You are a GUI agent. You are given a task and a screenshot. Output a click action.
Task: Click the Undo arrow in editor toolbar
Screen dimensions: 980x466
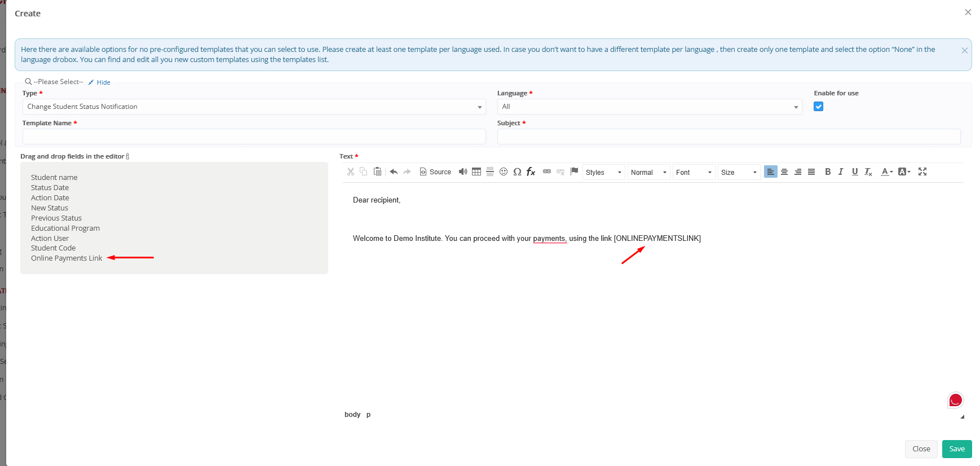coord(394,172)
